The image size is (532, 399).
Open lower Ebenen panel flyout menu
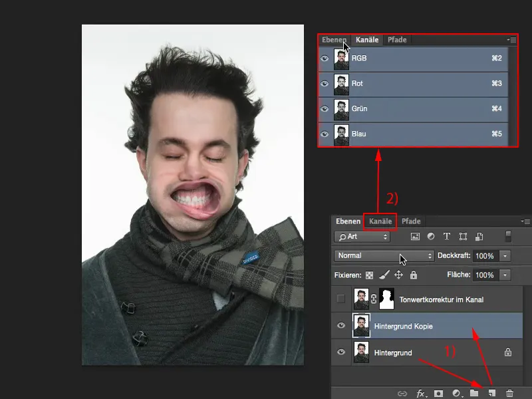pos(525,221)
